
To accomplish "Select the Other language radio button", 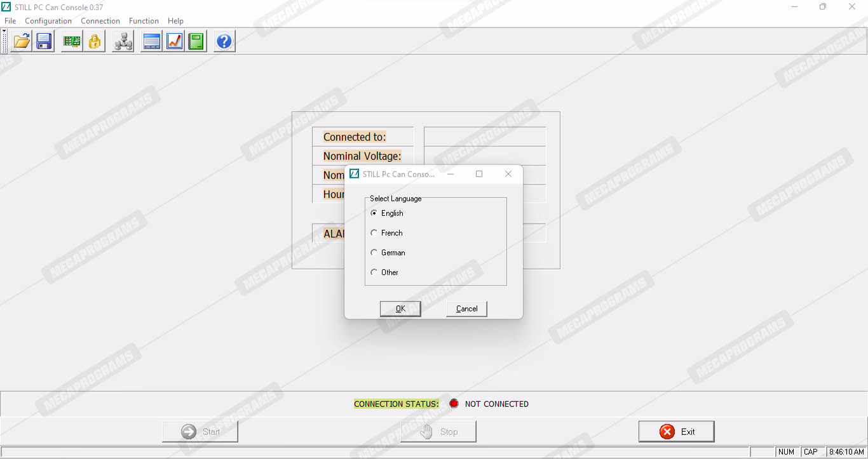I will pyautogui.click(x=374, y=272).
